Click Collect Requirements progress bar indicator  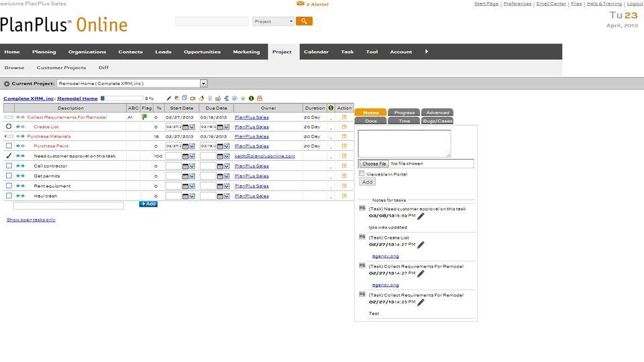click(x=9, y=117)
